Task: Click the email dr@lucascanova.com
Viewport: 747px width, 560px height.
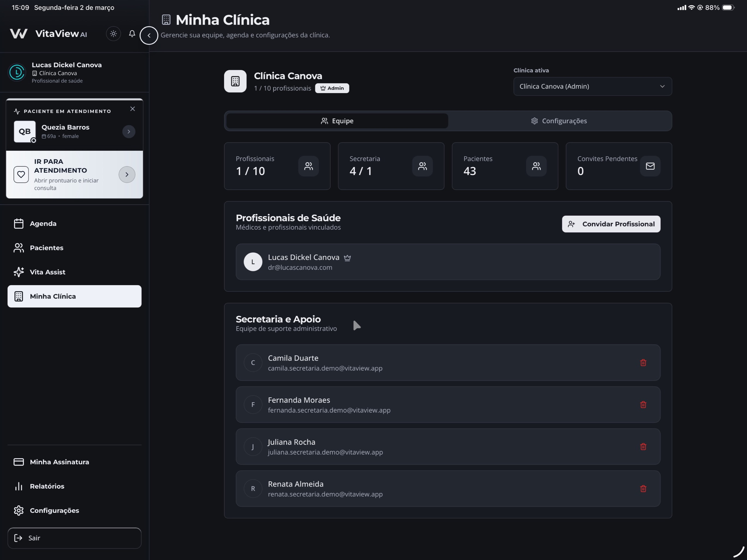Action: click(x=300, y=267)
